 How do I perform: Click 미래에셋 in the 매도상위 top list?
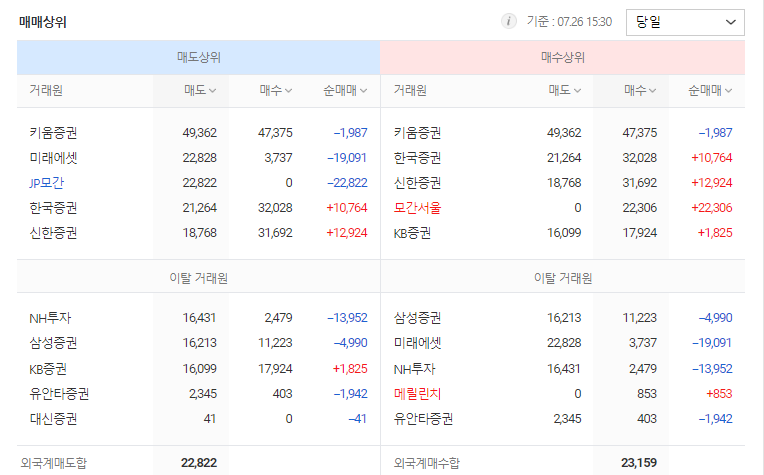[x=53, y=158]
